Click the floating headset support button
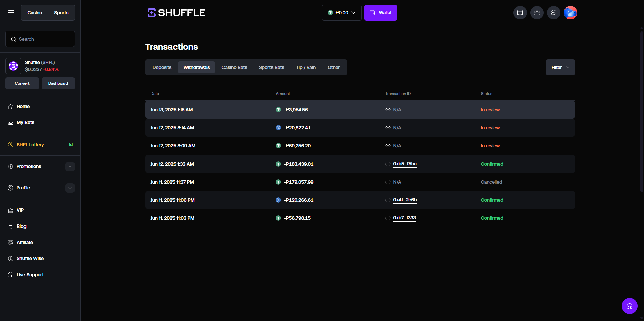 pyautogui.click(x=629, y=306)
